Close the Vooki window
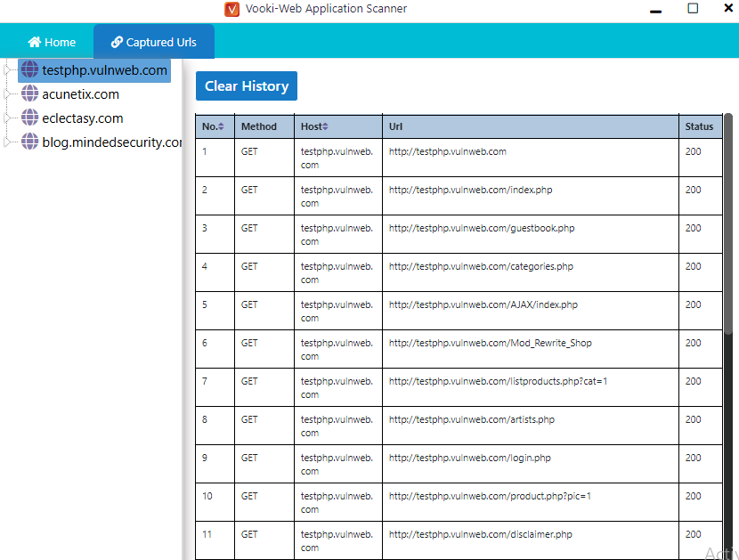The height and width of the screenshot is (560, 739). click(x=728, y=8)
